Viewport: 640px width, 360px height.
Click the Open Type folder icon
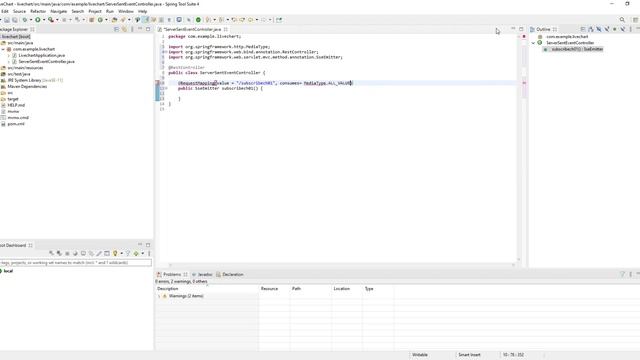tap(114, 20)
